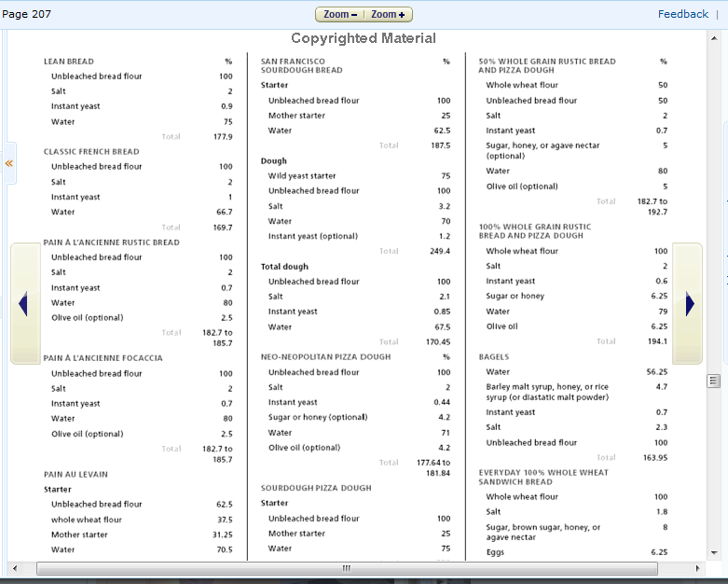
Task: Click Instant yeast (optional) row
Action: pyautogui.click(x=359, y=236)
